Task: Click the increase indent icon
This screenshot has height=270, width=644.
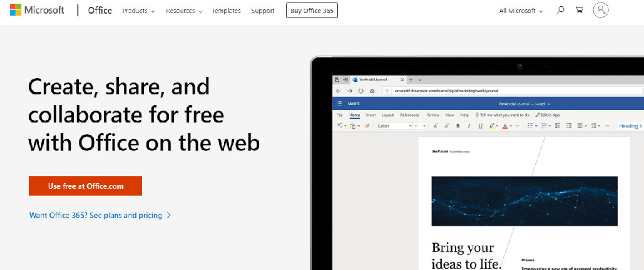Action: 569,126
